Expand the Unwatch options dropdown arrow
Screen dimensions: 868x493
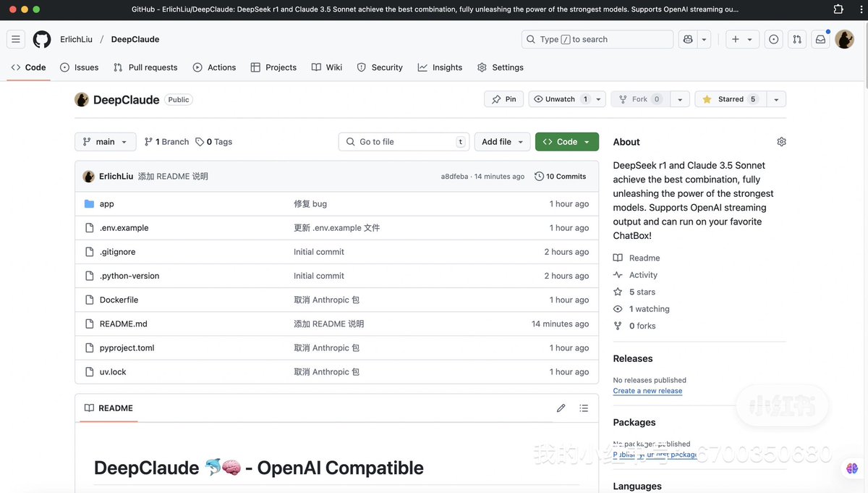click(599, 99)
